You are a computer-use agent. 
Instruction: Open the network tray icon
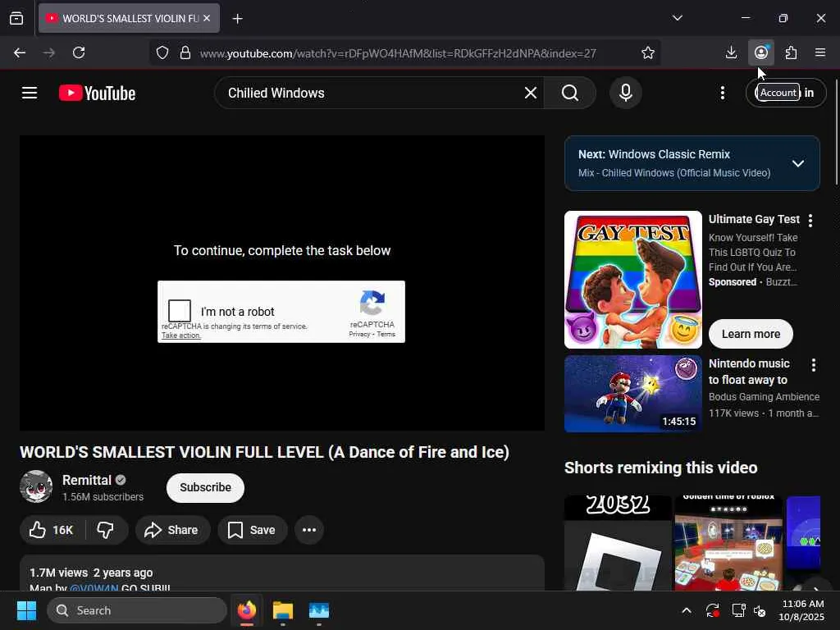coord(739,610)
